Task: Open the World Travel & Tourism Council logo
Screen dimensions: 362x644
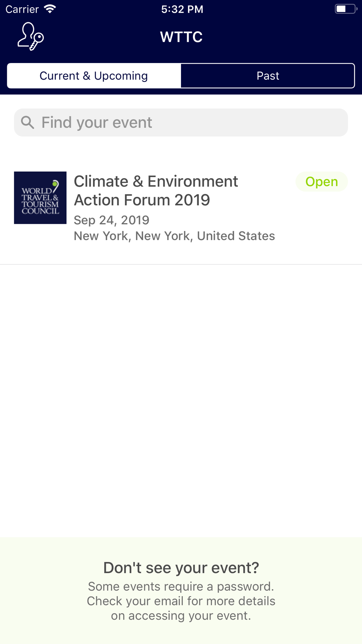Action: [x=40, y=198]
